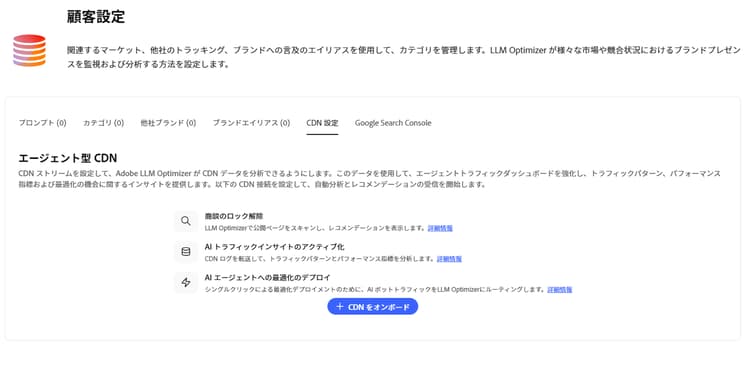The image size is (750, 382).
Task: Click the lightning bolt icon beside AI エージェント
Action: pos(186,282)
